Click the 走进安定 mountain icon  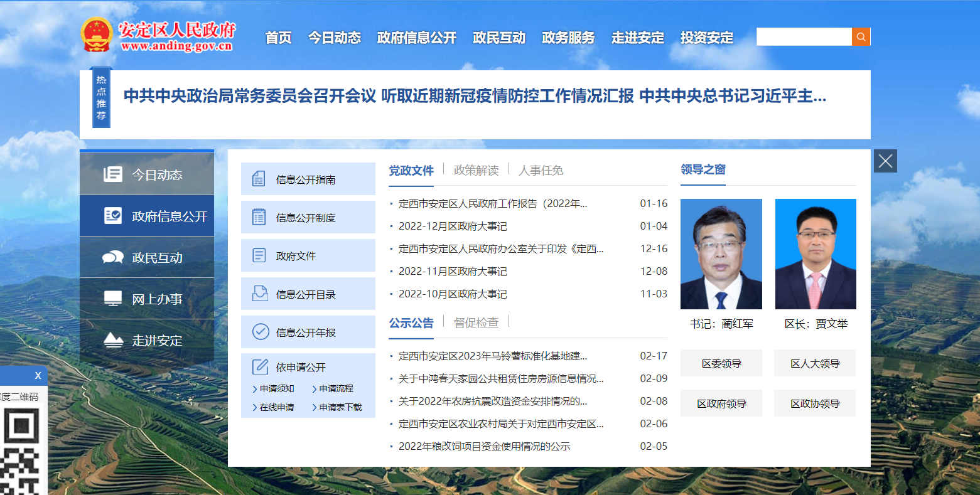tap(113, 340)
